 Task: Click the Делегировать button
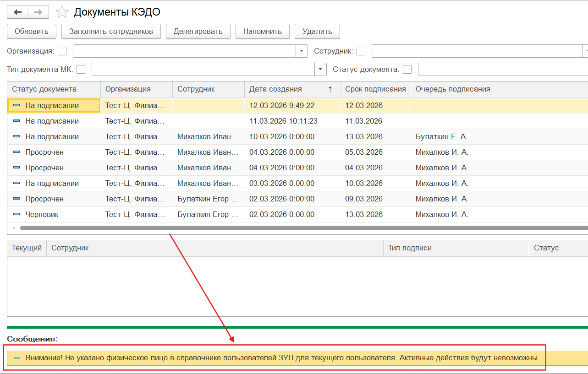[198, 31]
